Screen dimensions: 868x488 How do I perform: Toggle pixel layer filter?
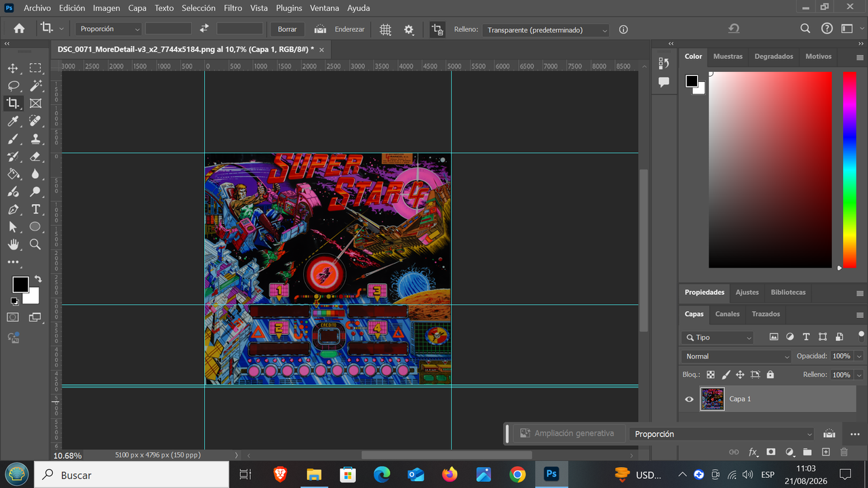pos(774,337)
